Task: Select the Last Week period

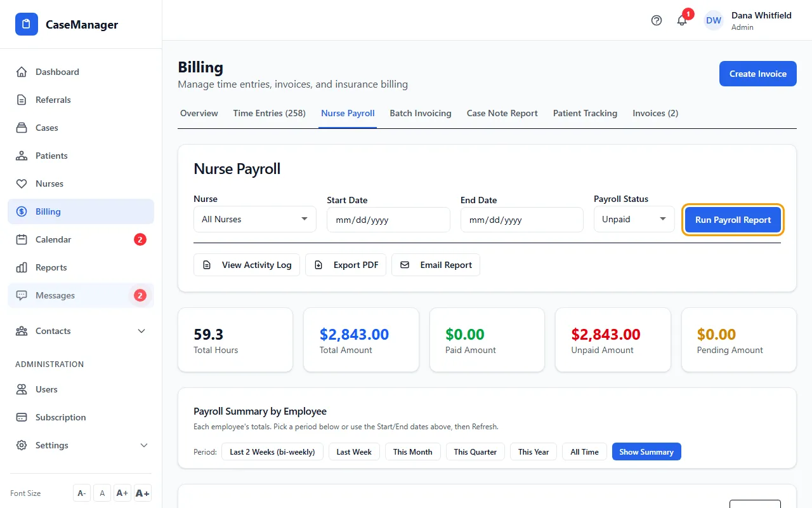Action: point(354,452)
